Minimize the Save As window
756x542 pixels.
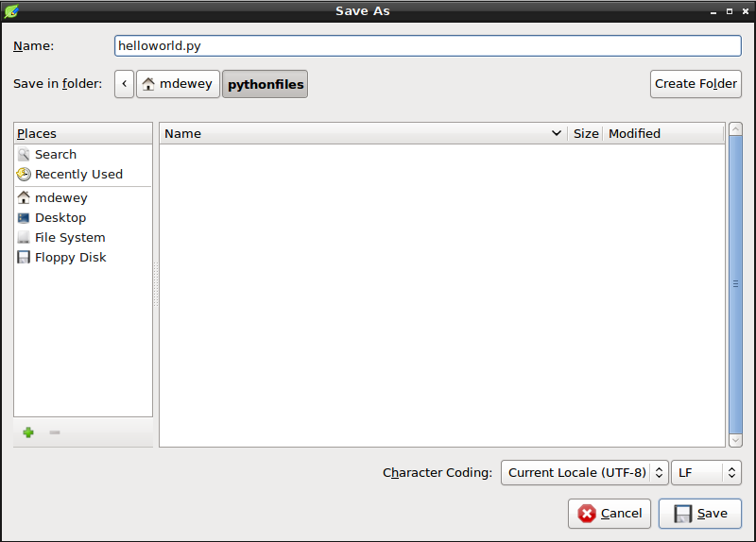(x=713, y=11)
